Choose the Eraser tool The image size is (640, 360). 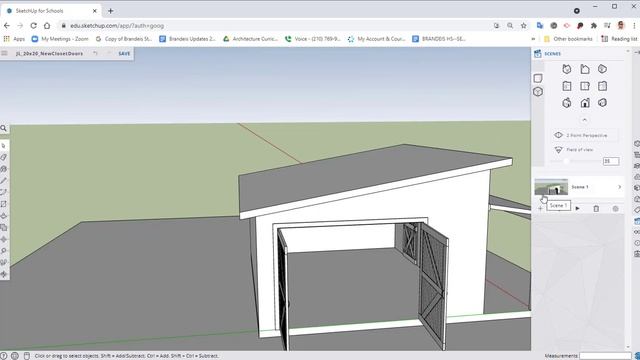[x=4, y=157]
